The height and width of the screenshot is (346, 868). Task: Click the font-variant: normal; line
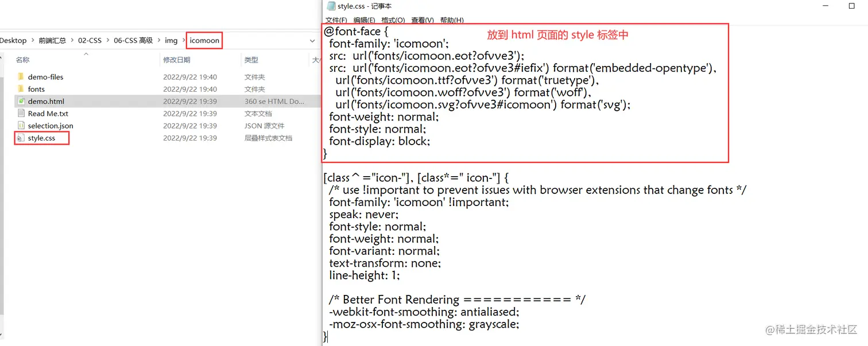pyautogui.click(x=385, y=251)
